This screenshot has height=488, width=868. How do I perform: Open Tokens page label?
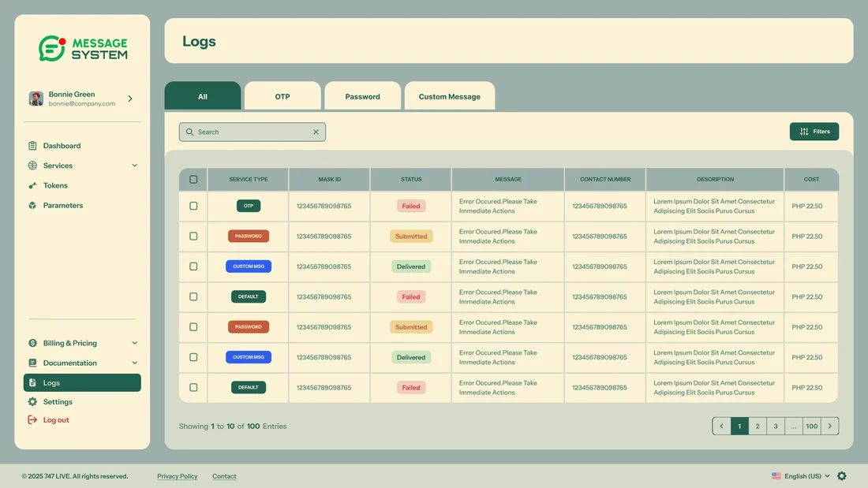55,185
